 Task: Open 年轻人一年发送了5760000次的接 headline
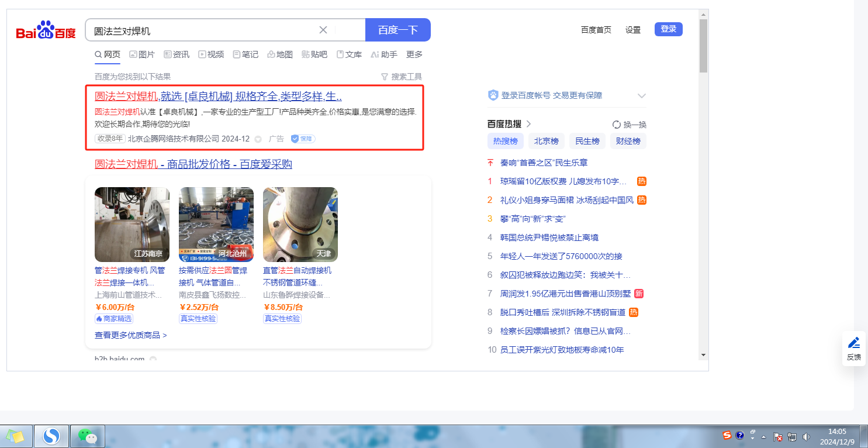[x=561, y=256]
